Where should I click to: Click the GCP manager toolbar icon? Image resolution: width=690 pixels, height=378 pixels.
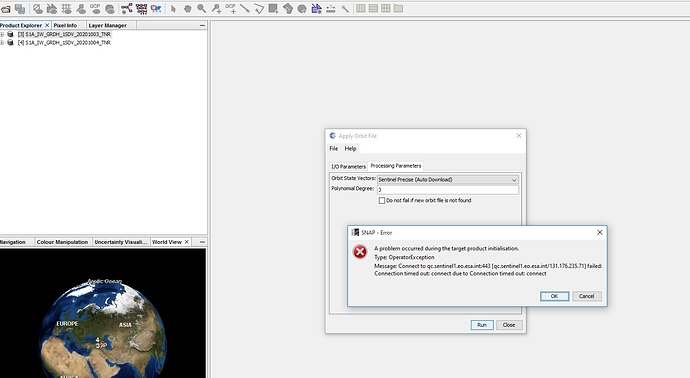(95, 8)
